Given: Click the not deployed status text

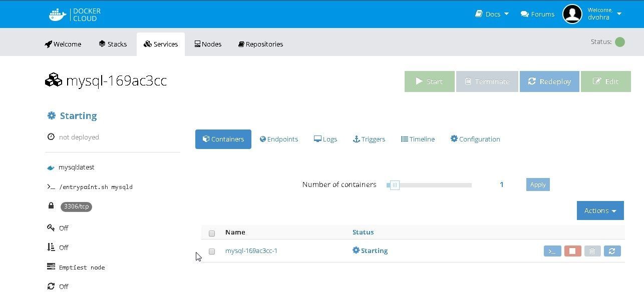Looking at the screenshot, I should click(79, 137).
